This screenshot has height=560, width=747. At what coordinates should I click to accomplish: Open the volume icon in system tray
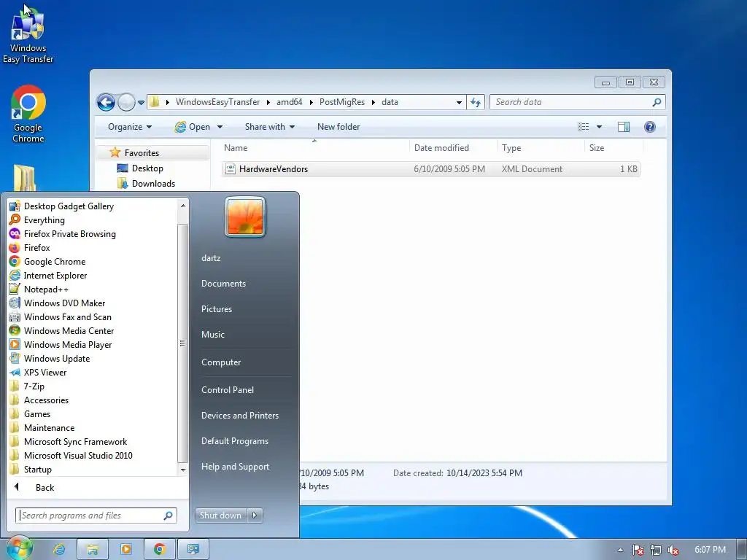(x=673, y=550)
